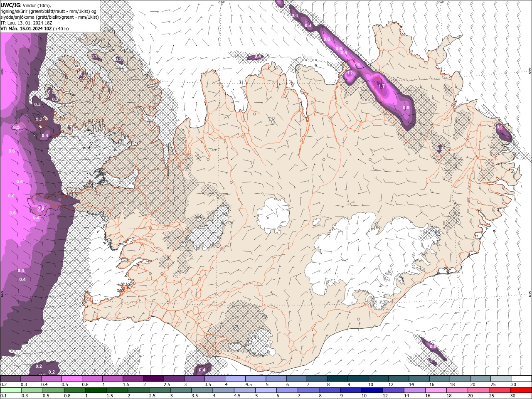This screenshot has height=399, width=532.
Task: Pick the white upper legend swatch after 30
Action: pyautogui.click(x=522, y=378)
